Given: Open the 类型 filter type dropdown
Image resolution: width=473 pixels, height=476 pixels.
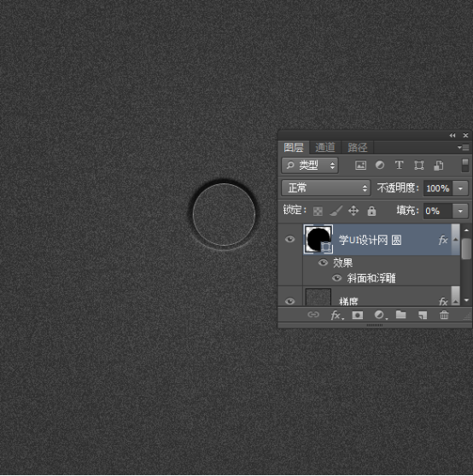Looking at the screenshot, I should [x=310, y=165].
